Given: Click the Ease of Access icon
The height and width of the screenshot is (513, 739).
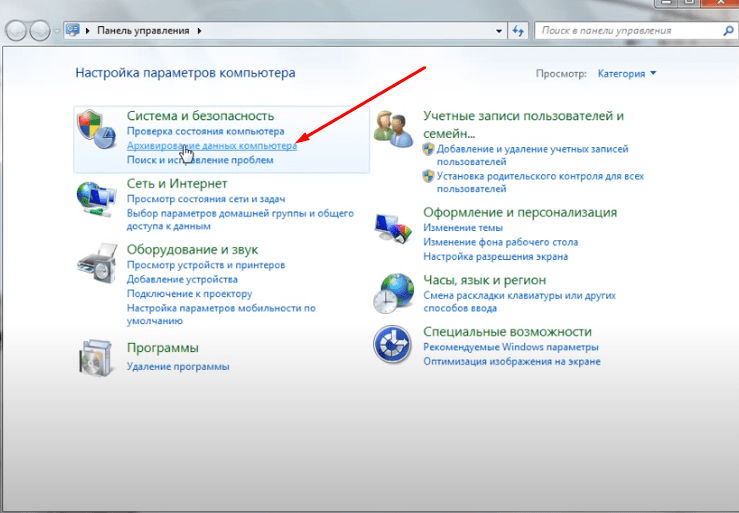Looking at the screenshot, I should pos(393,345).
